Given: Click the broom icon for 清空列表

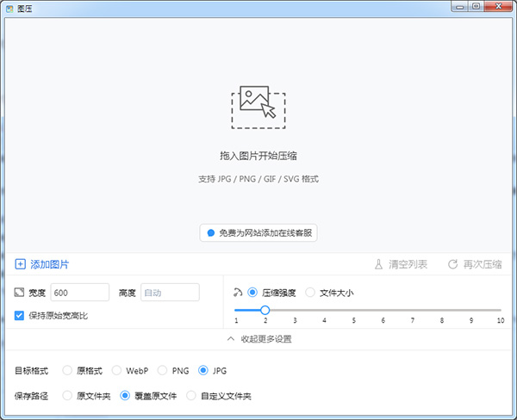Looking at the screenshot, I should point(377,264).
